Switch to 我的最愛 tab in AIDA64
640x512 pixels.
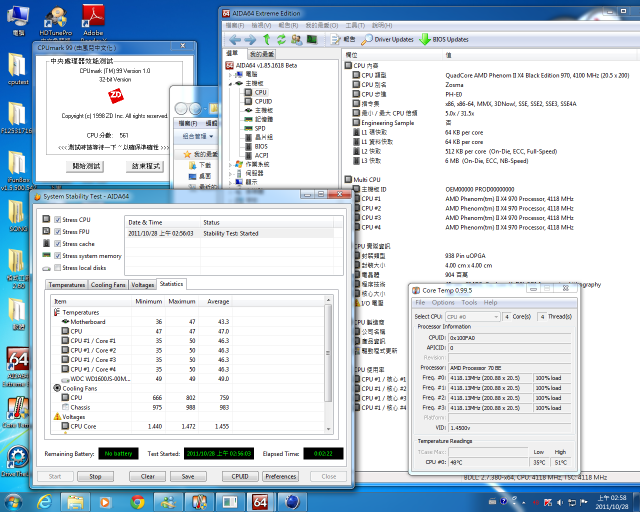click(262, 54)
